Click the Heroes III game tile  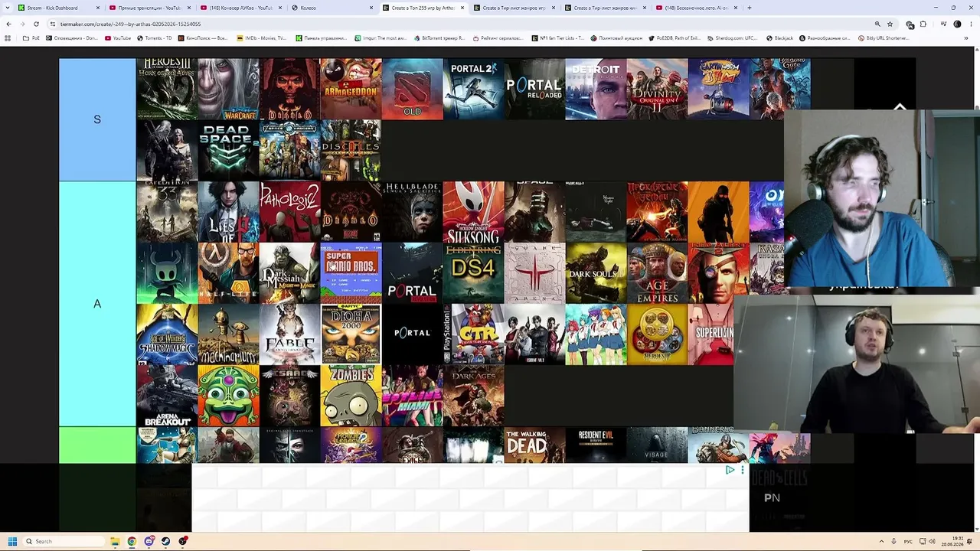coord(167,89)
